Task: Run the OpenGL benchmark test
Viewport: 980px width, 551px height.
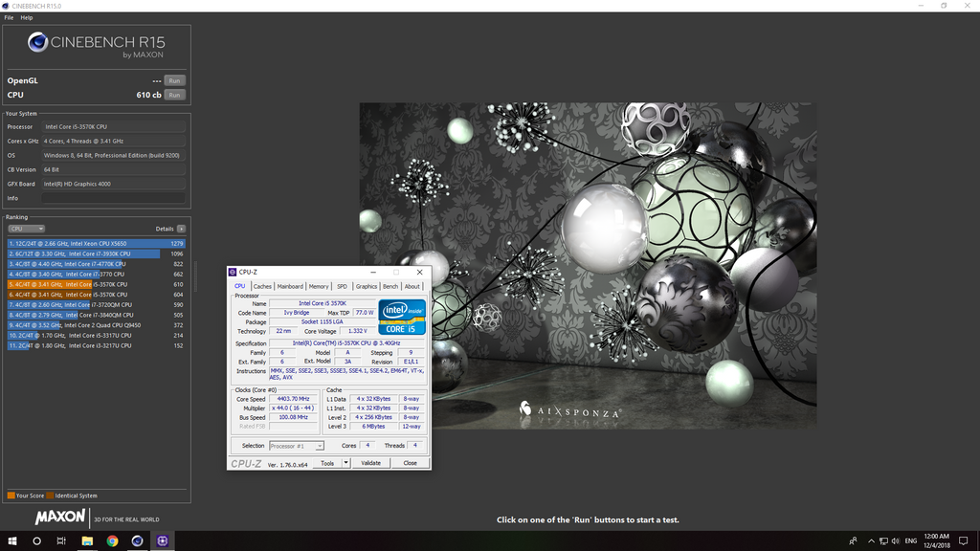Action: [174, 80]
